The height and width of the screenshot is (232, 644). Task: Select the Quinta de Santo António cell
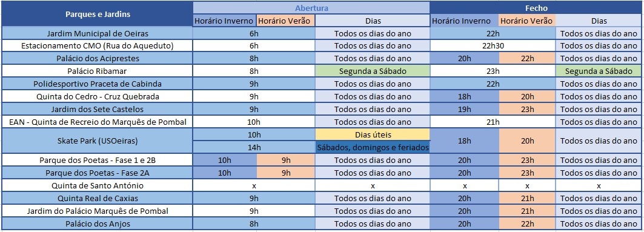(98, 185)
